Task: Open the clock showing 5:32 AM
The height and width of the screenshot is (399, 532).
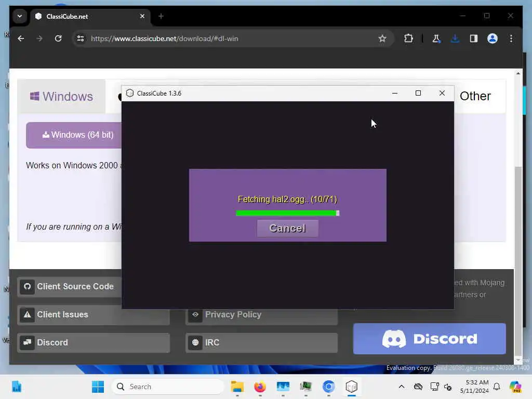Action: [x=474, y=387]
